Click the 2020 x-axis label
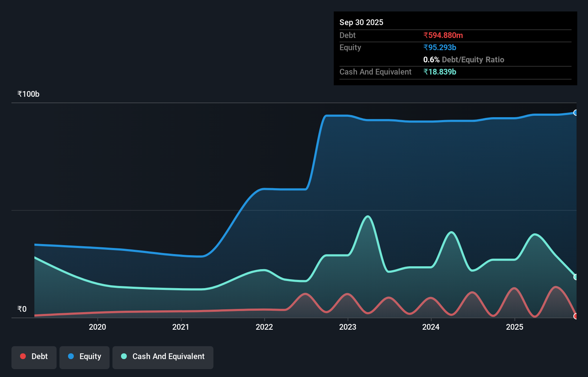The width and height of the screenshot is (588, 377). [97, 327]
